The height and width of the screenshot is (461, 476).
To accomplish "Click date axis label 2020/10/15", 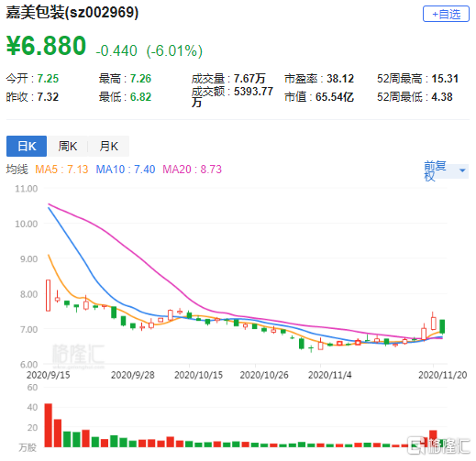I will pyautogui.click(x=198, y=375).
